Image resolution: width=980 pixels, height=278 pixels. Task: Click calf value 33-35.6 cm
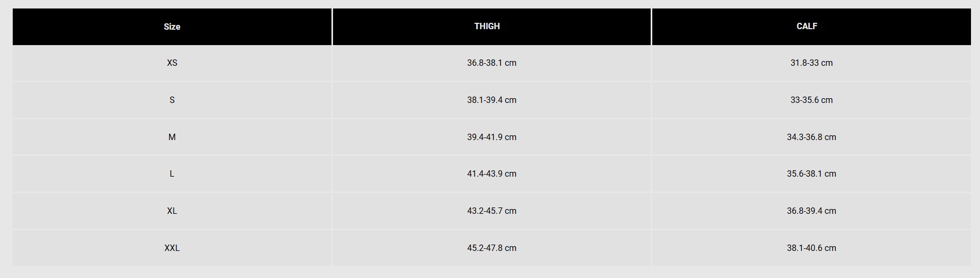point(811,100)
